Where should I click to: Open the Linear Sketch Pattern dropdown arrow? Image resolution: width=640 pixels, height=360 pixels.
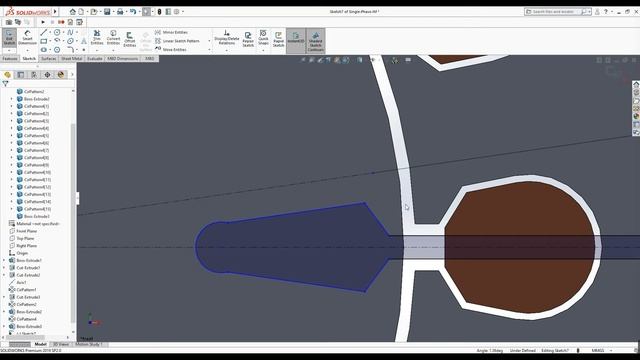pos(209,41)
